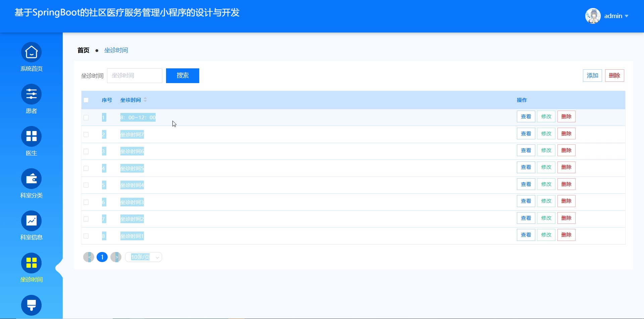644x319 pixels.
Task: Check the row for 8:00~12:00
Action: (86, 118)
